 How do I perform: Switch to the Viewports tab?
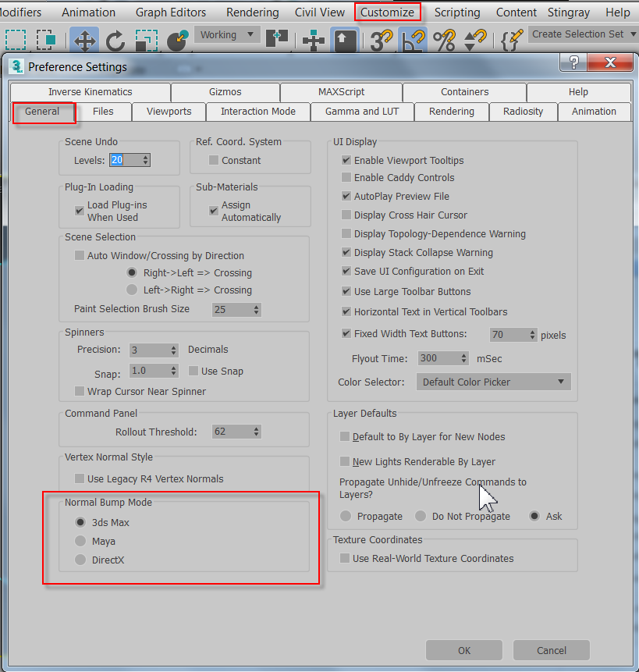169,111
